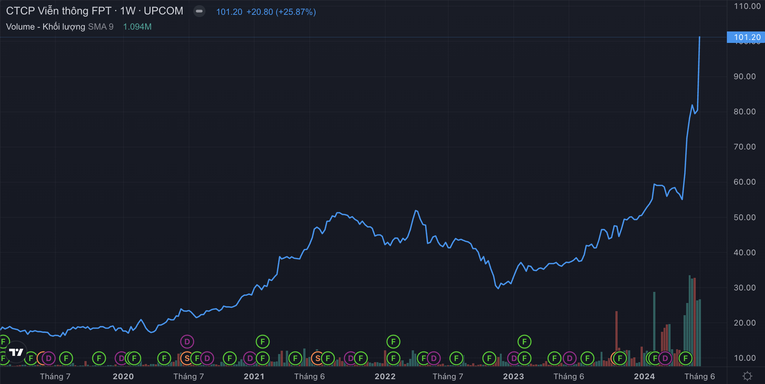The height and width of the screenshot is (384, 765).
Task: Click the 90.00 price axis label
Action: [745, 77]
